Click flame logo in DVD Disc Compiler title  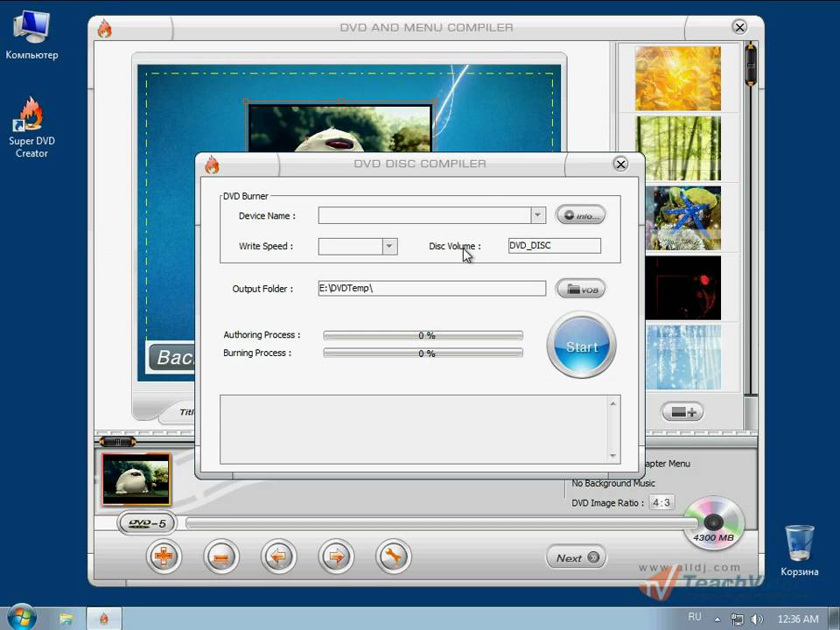click(212, 165)
